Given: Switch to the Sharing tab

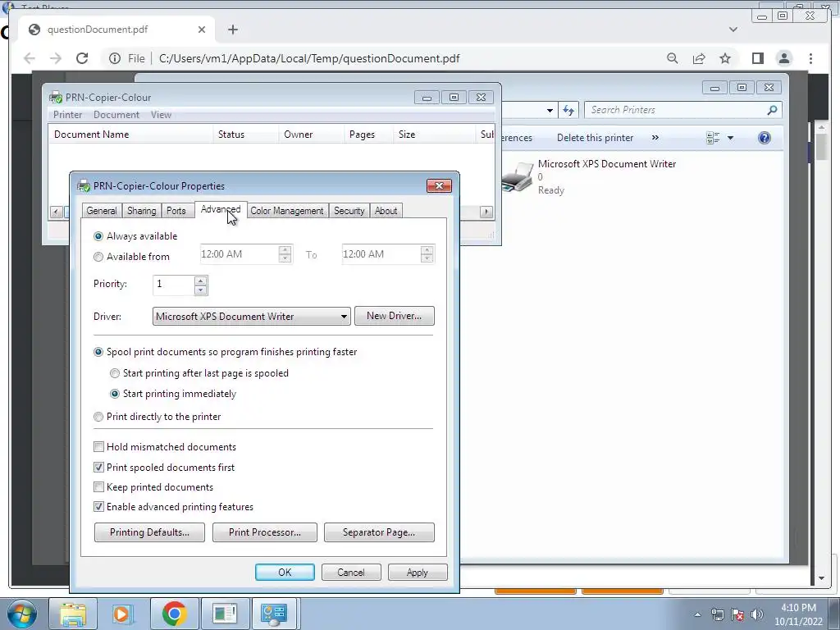Looking at the screenshot, I should pos(141,211).
